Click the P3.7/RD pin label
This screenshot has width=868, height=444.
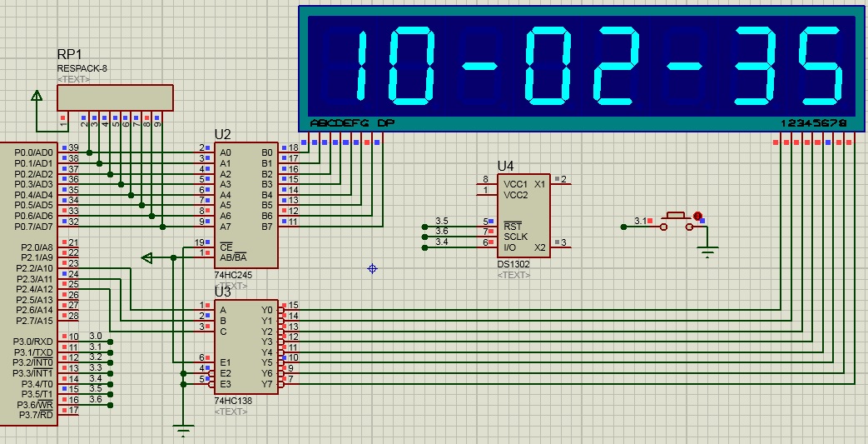[x=36, y=415]
